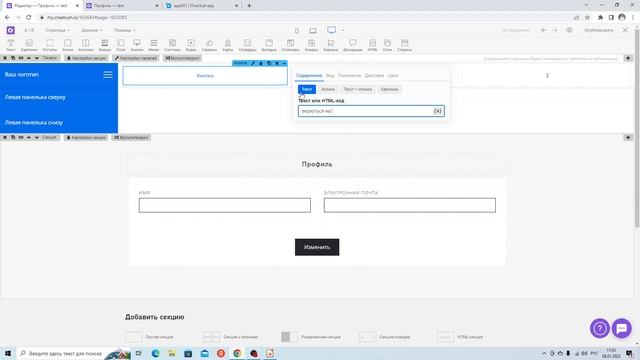The height and width of the screenshot is (360, 640).
Task: Add a Разделенная секция
Action: click(x=311, y=337)
